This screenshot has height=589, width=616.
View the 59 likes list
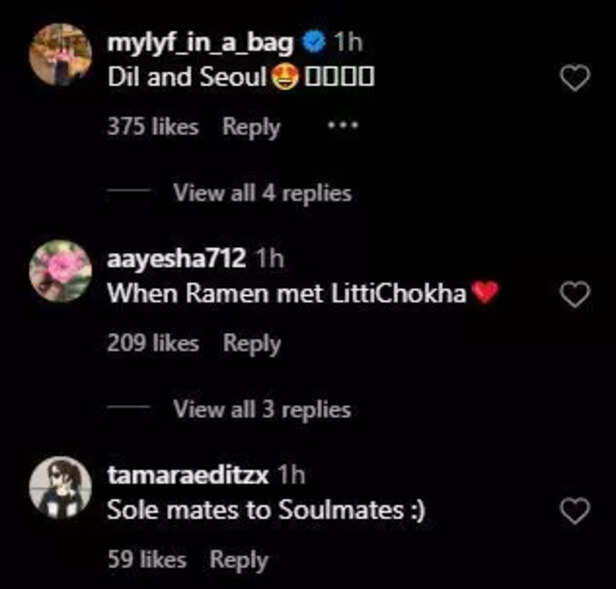point(146,561)
